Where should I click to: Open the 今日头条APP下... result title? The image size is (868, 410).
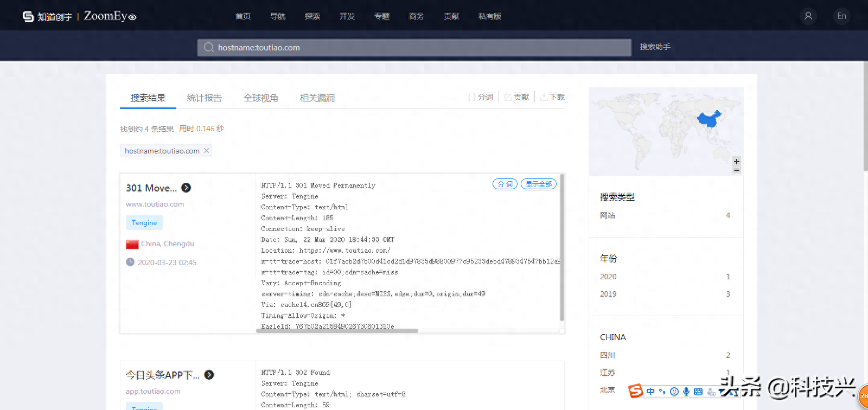pos(163,375)
